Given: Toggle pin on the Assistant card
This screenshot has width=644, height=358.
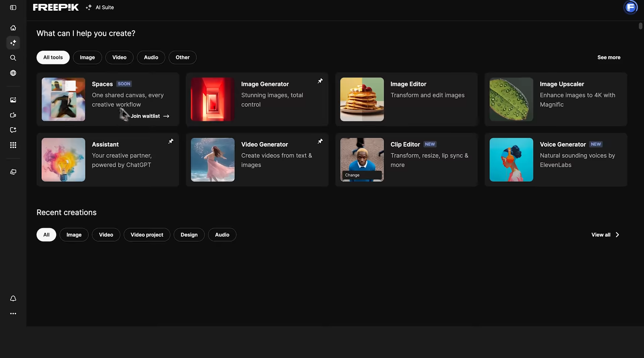Looking at the screenshot, I should pyautogui.click(x=171, y=141).
